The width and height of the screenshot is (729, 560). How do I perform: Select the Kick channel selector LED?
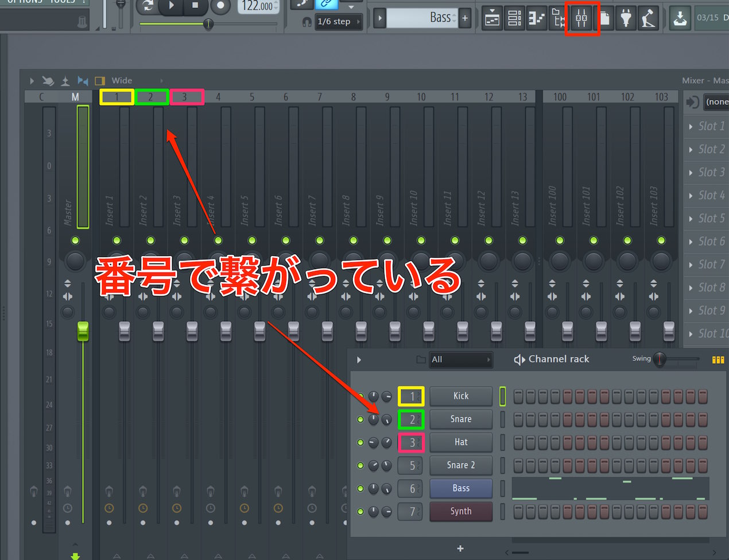tap(503, 396)
